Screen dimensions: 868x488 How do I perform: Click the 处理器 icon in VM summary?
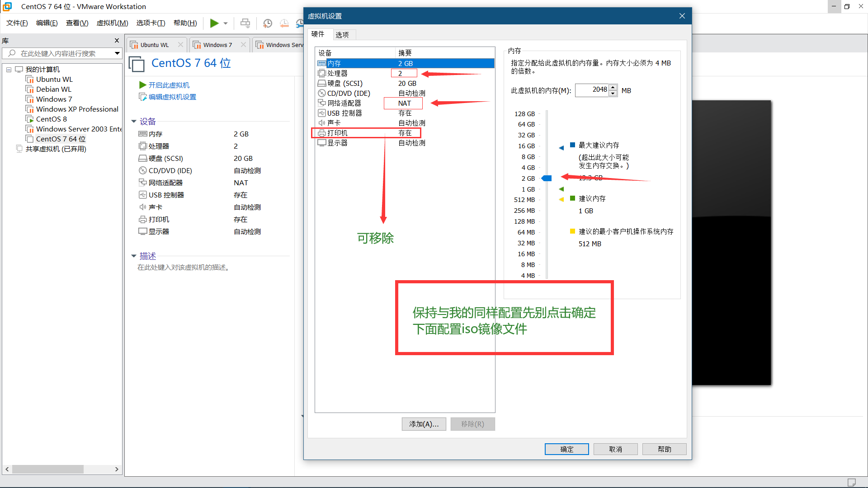[142, 146]
